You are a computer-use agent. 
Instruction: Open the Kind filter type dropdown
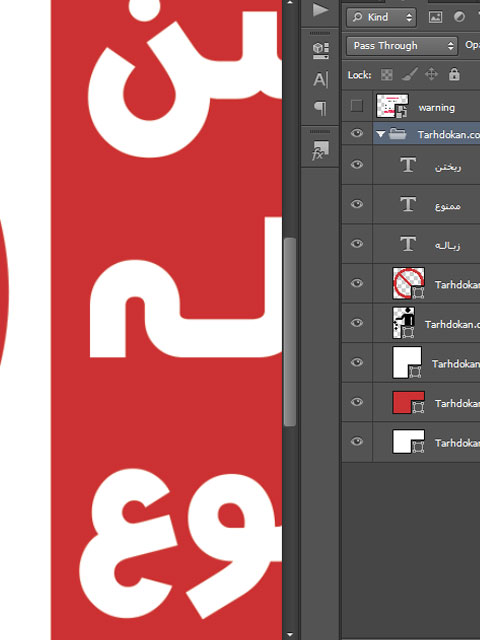[381, 17]
